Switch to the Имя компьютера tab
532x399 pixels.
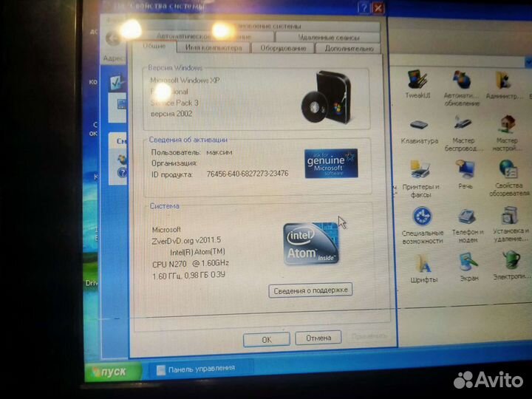point(214,48)
